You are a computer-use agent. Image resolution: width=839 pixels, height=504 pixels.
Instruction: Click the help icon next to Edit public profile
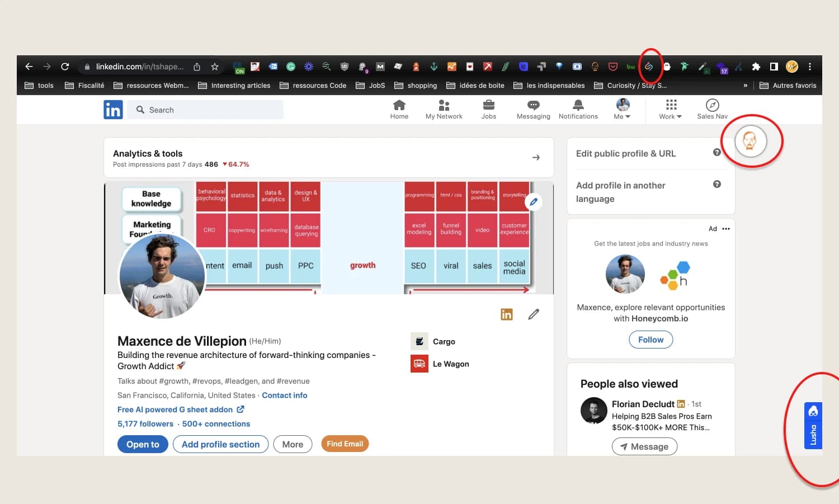pyautogui.click(x=717, y=152)
